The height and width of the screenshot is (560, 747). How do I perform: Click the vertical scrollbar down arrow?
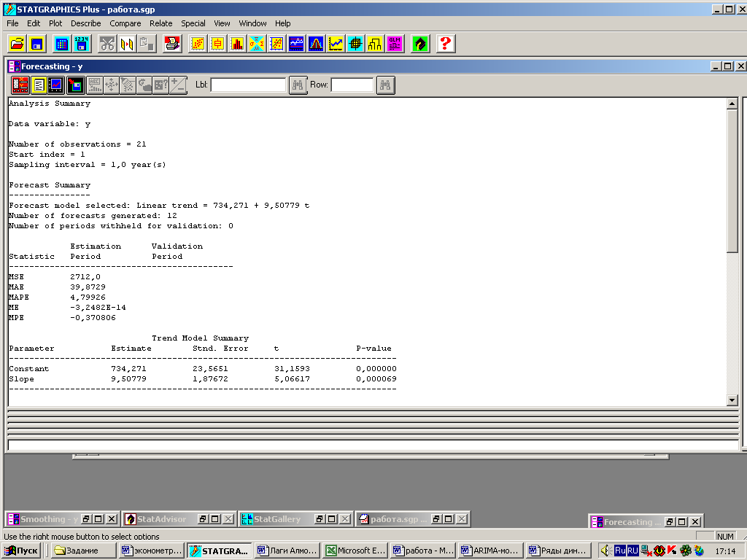pos(732,400)
